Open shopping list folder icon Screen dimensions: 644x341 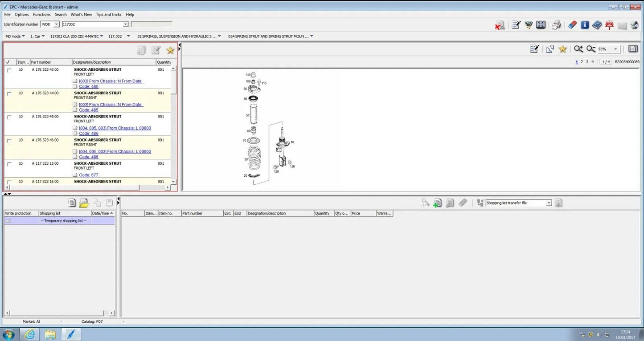(x=84, y=203)
